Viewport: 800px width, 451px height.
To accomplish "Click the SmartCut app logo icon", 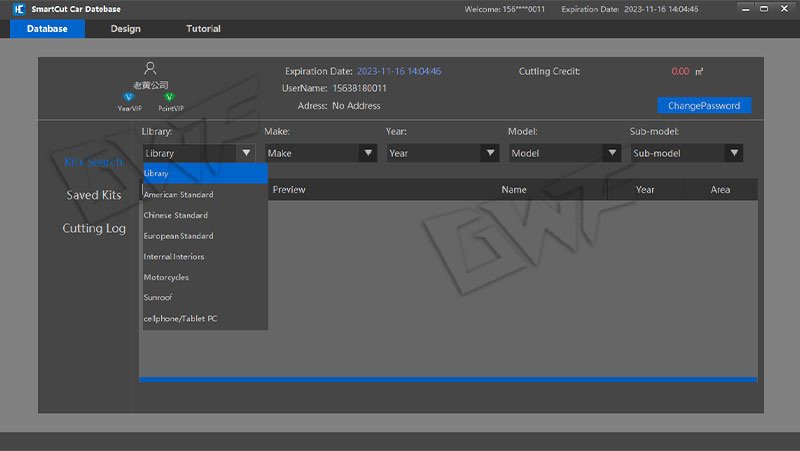I will [x=18, y=9].
